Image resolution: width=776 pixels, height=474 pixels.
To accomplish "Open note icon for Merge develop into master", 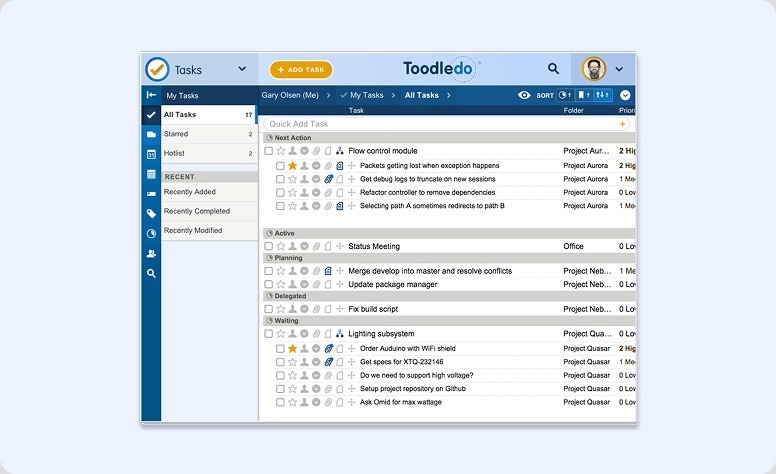I will pyautogui.click(x=328, y=271).
